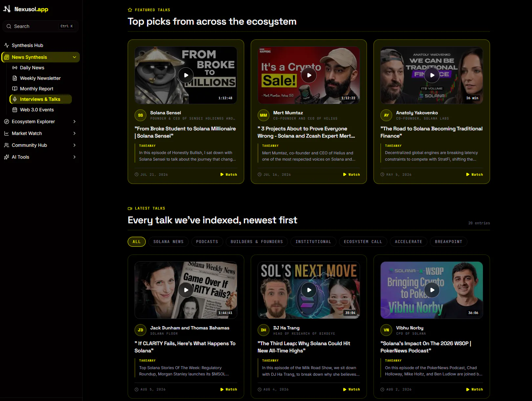Expand the Community Hub submenu arrow
Screen dimensions: 532x401
tap(74, 145)
